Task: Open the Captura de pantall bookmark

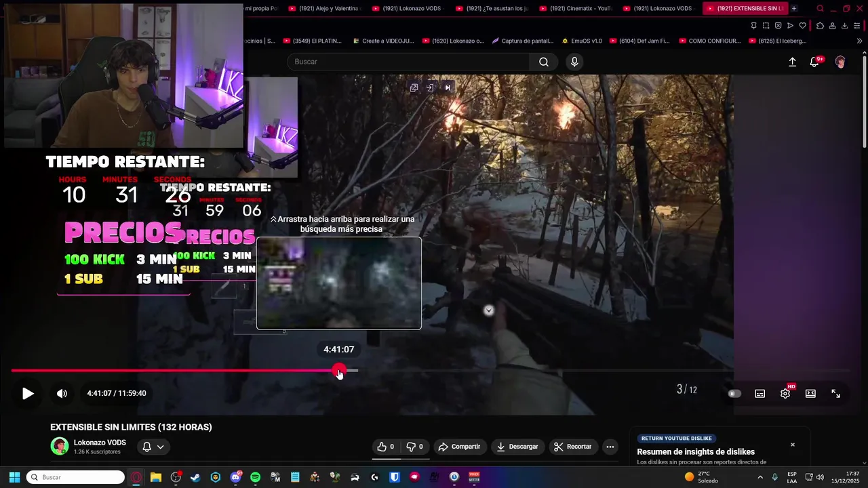Action: (523, 41)
